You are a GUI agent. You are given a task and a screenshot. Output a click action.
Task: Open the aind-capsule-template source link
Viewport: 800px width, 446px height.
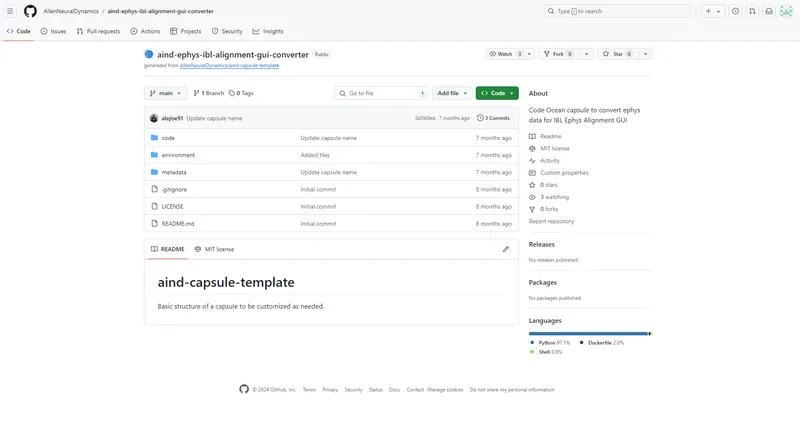(229, 65)
